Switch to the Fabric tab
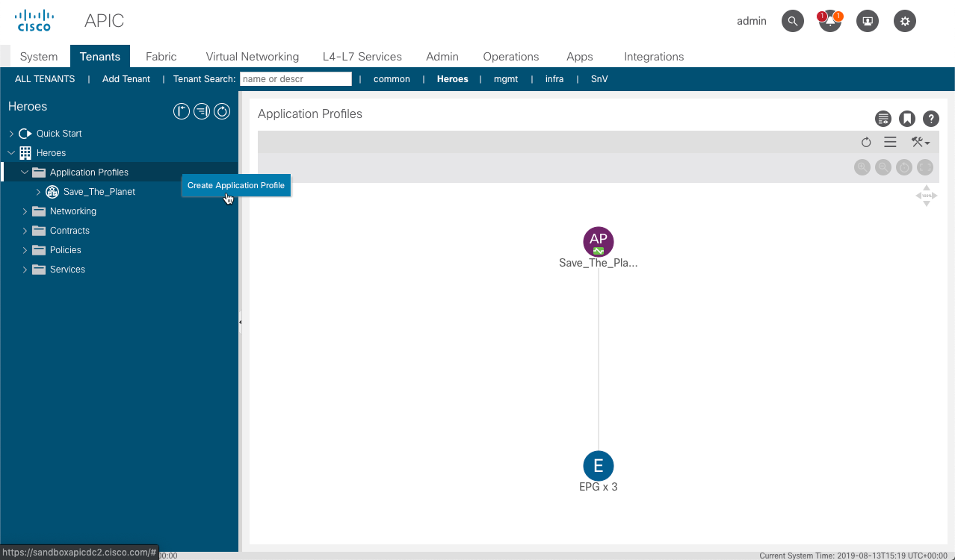Viewport: 955px width, 560px height. click(x=161, y=56)
